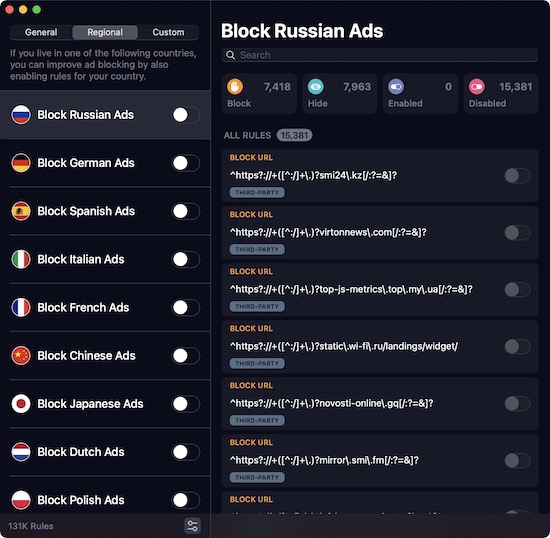The width and height of the screenshot is (550, 538).
Task: Click the orange hand Block icon
Action: pos(235,87)
